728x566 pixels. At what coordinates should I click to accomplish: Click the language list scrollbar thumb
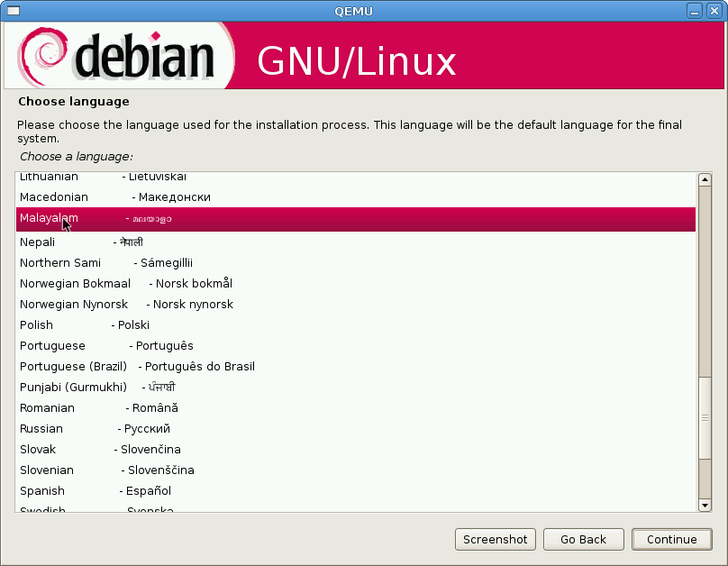pos(705,418)
